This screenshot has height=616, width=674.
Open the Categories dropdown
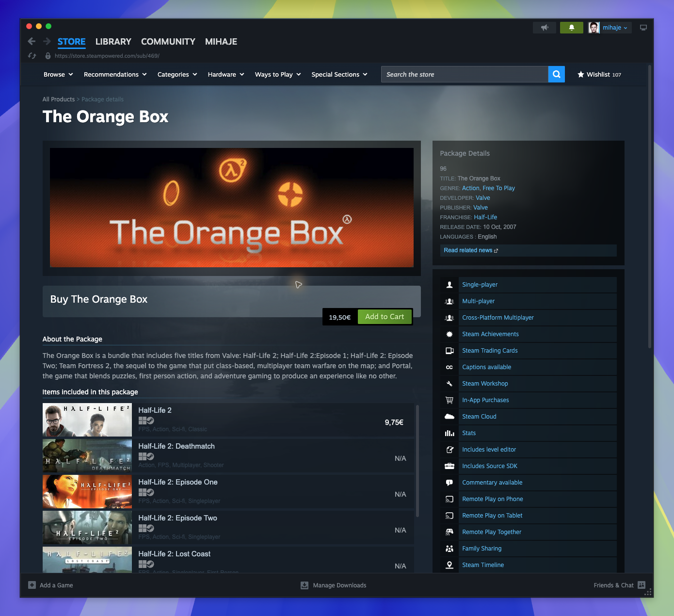point(177,74)
